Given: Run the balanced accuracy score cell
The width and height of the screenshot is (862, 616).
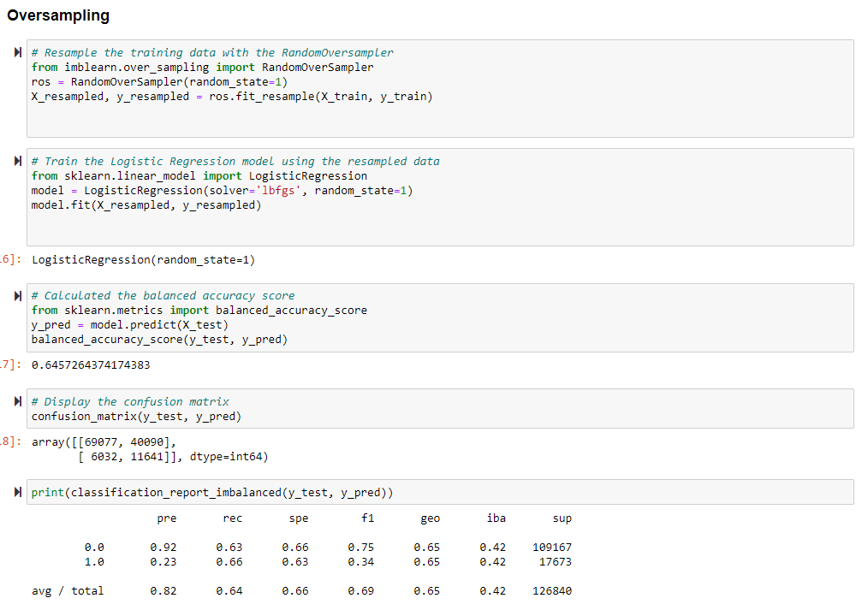Looking at the screenshot, I should [x=16, y=295].
